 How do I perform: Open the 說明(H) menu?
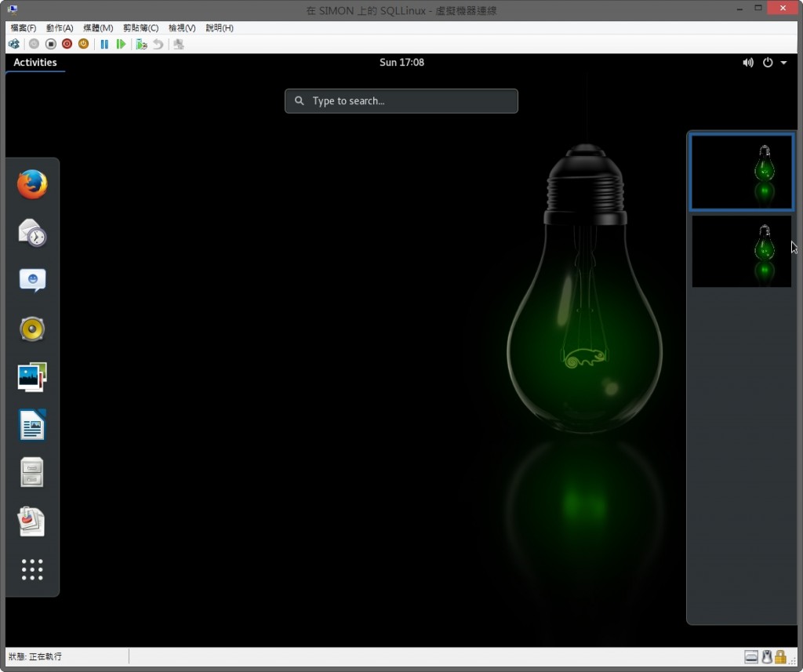[220, 27]
